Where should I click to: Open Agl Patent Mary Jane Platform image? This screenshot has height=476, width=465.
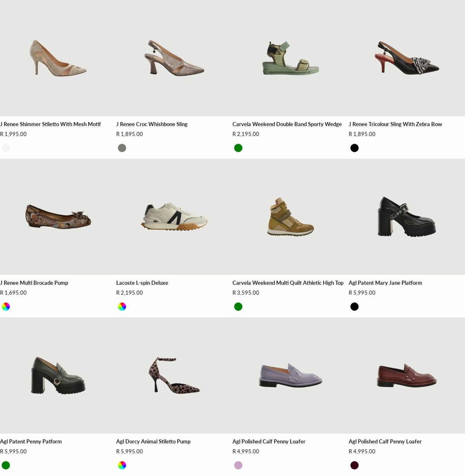coord(407,217)
